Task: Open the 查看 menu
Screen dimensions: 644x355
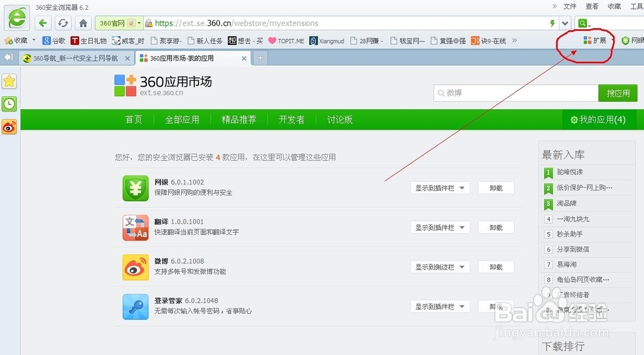Action: click(592, 6)
